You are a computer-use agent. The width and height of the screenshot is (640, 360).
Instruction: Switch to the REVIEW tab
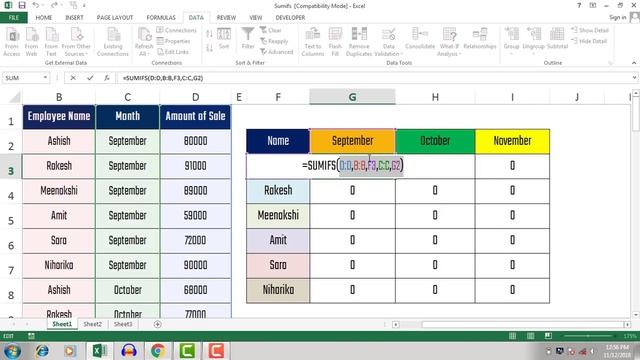226,18
